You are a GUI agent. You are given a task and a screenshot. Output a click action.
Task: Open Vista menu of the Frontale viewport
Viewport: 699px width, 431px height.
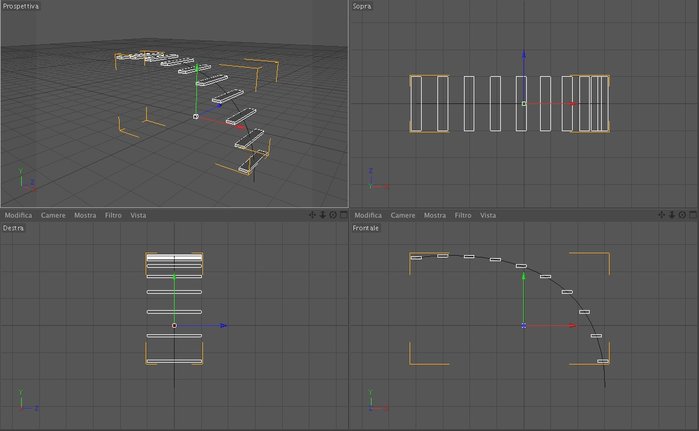tap(488, 215)
